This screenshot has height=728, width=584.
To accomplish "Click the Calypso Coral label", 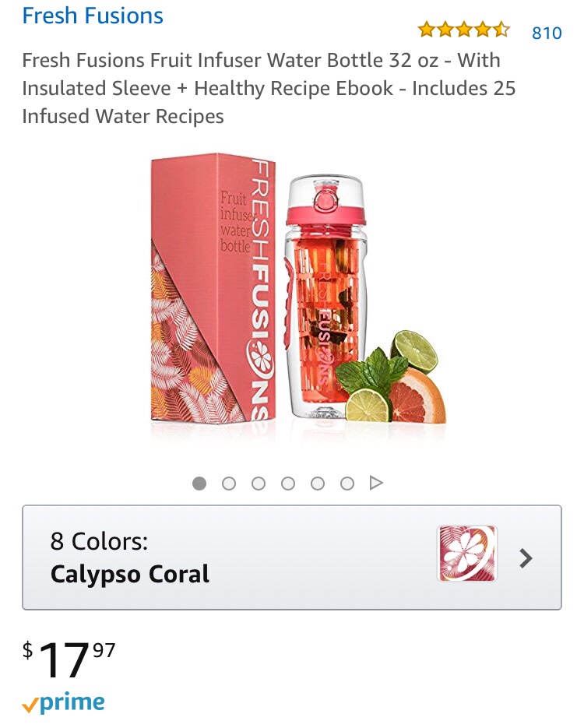I will [x=130, y=575].
